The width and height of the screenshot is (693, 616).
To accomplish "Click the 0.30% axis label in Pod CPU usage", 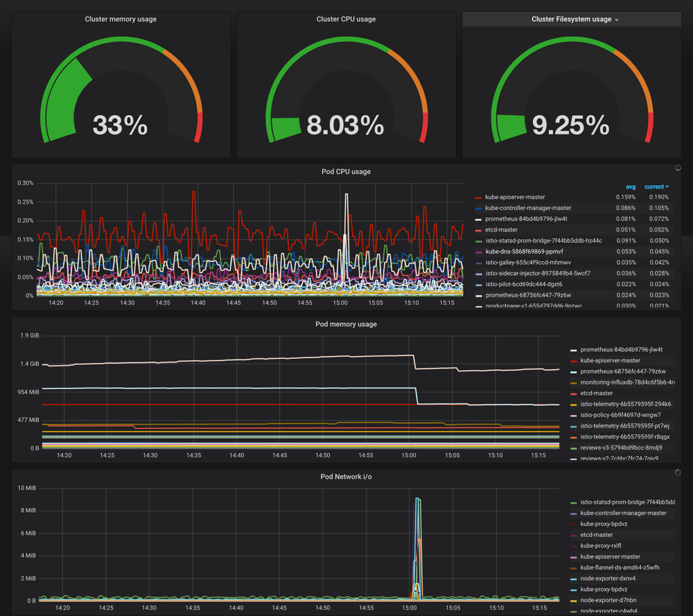I will [x=25, y=183].
